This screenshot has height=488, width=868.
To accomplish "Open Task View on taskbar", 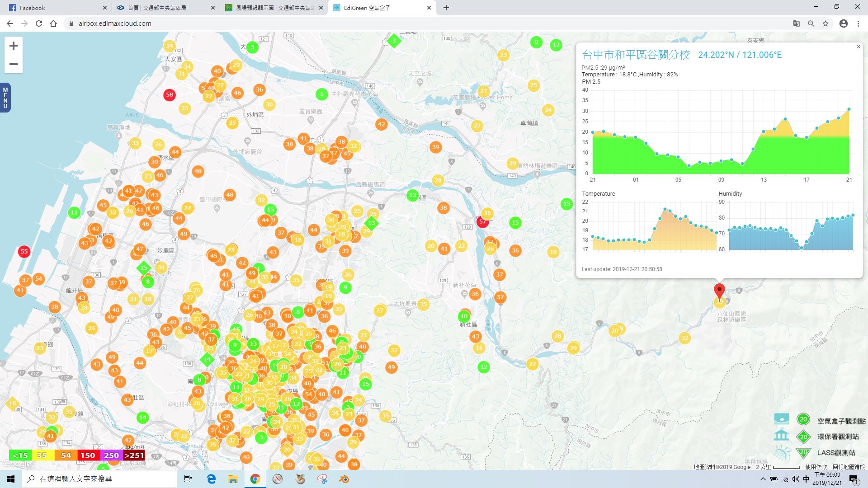I will (188, 479).
